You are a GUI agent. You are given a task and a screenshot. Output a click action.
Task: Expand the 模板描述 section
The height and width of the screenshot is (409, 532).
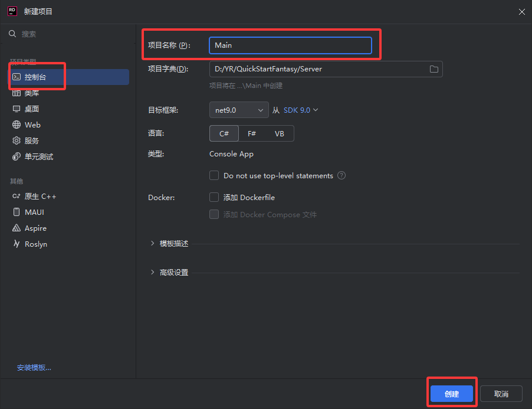[153, 244]
